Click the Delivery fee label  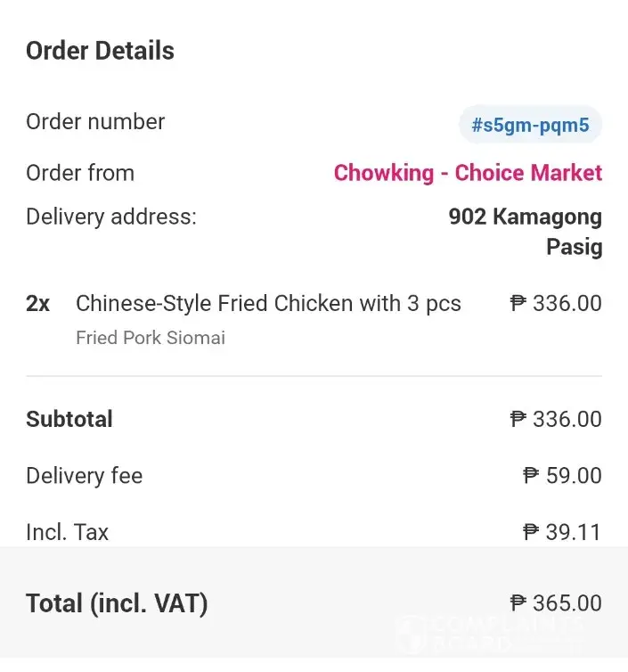[x=84, y=476]
